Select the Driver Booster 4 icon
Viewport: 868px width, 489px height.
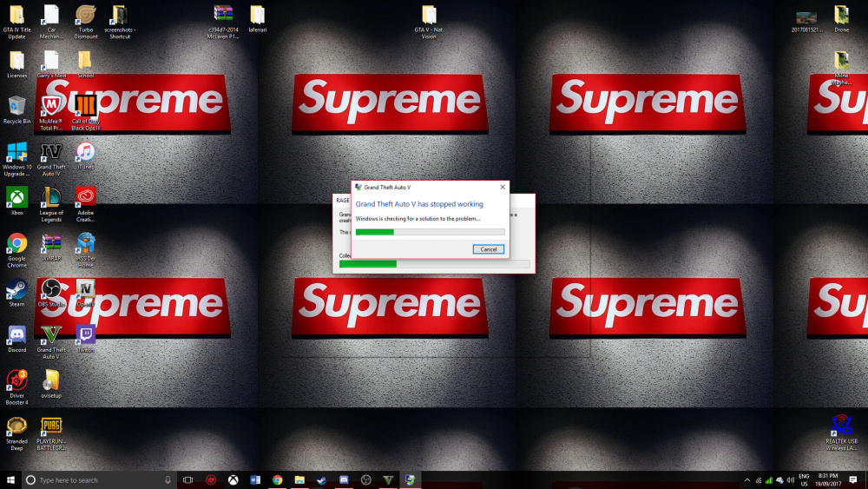16,387
